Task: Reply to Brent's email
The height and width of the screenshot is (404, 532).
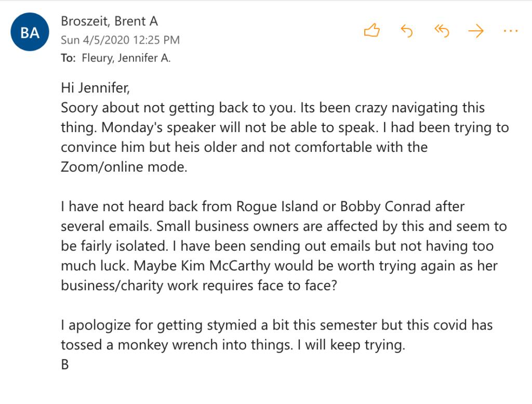Action: coord(406,31)
